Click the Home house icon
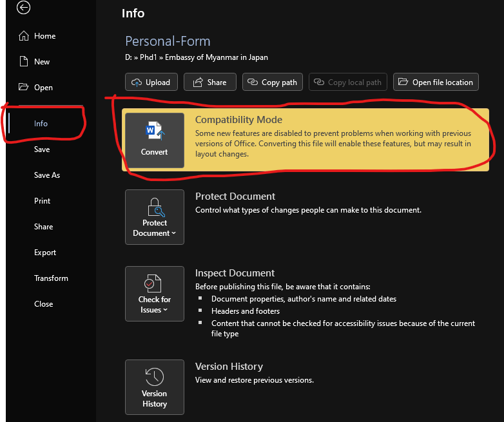Image resolution: width=504 pixels, height=422 pixels. point(24,35)
